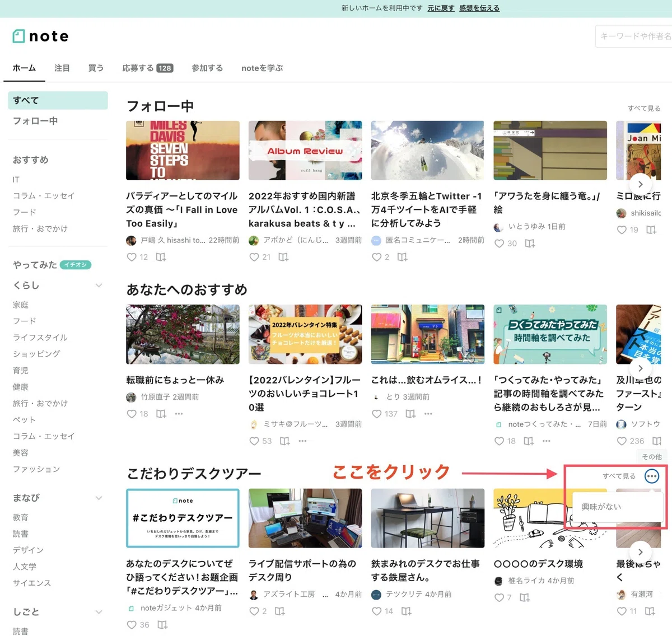672x636 pixels.
Task: Select ショッピング in the くらし list
Action: tap(36, 354)
